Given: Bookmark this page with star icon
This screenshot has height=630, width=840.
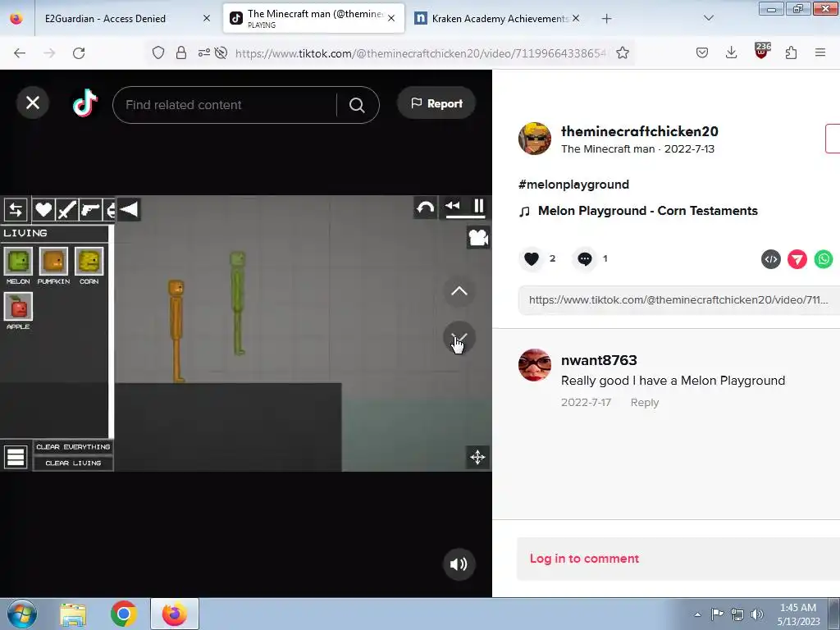Looking at the screenshot, I should [622, 53].
